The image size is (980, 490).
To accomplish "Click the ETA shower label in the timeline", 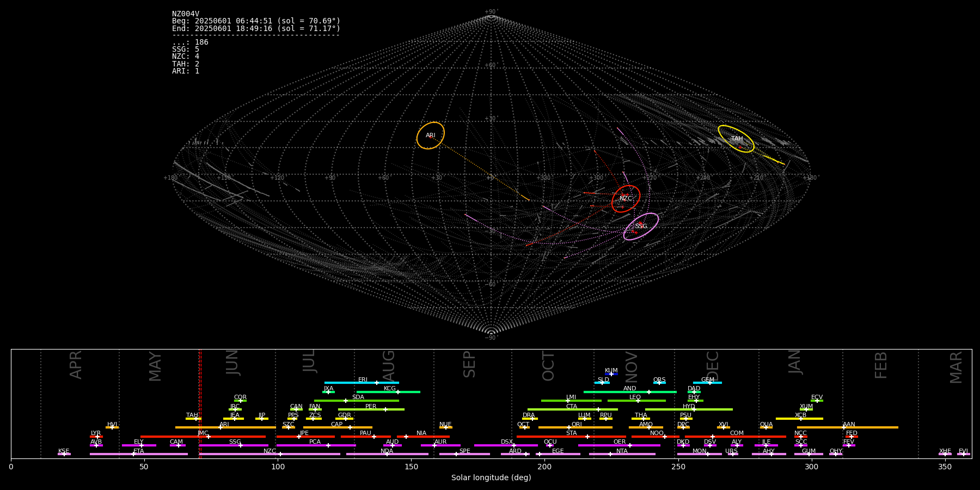I will tap(139, 451).
